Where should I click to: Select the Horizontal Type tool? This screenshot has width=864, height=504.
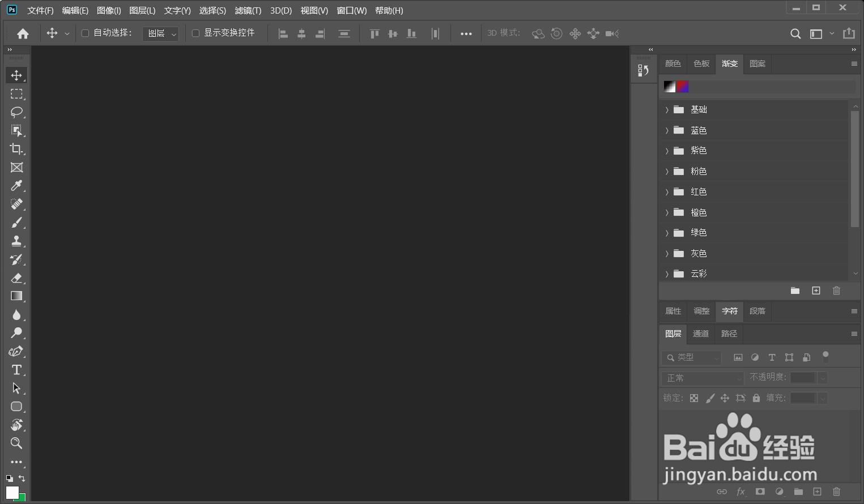[16, 370]
